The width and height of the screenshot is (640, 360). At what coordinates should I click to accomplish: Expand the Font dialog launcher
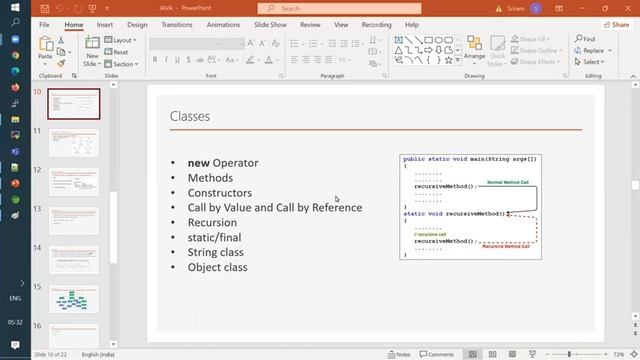tap(281, 76)
